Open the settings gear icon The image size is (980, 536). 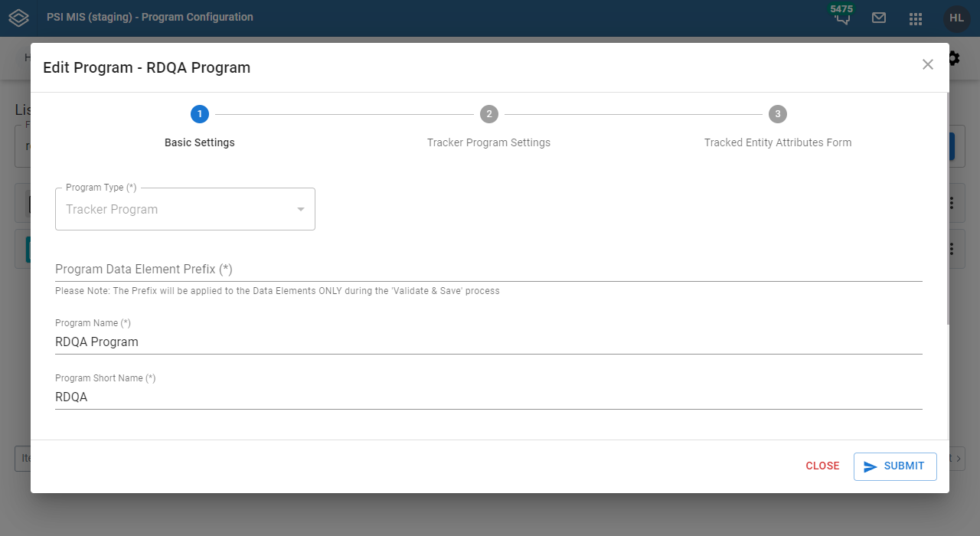point(952,57)
